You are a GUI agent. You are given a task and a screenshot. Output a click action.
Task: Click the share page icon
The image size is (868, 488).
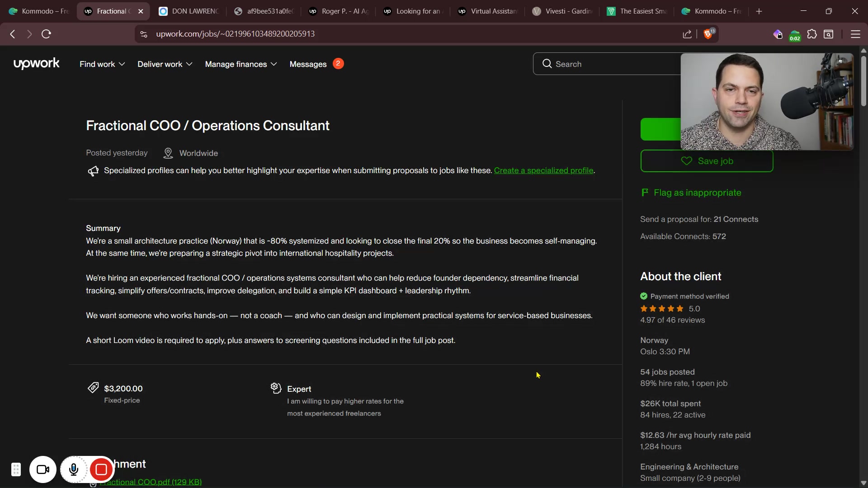pos(687,34)
